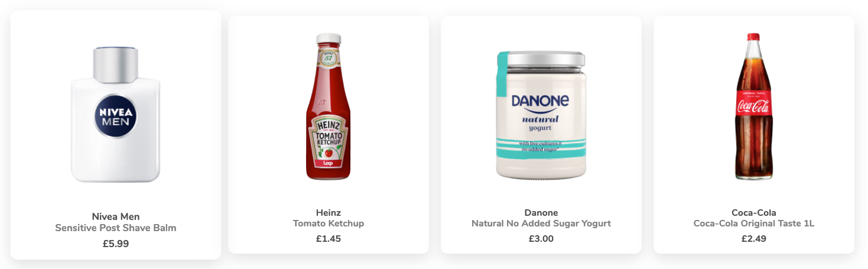Click the £1.45 price label
Image resolution: width=868 pixels, height=269 pixels.
point(329,239)
